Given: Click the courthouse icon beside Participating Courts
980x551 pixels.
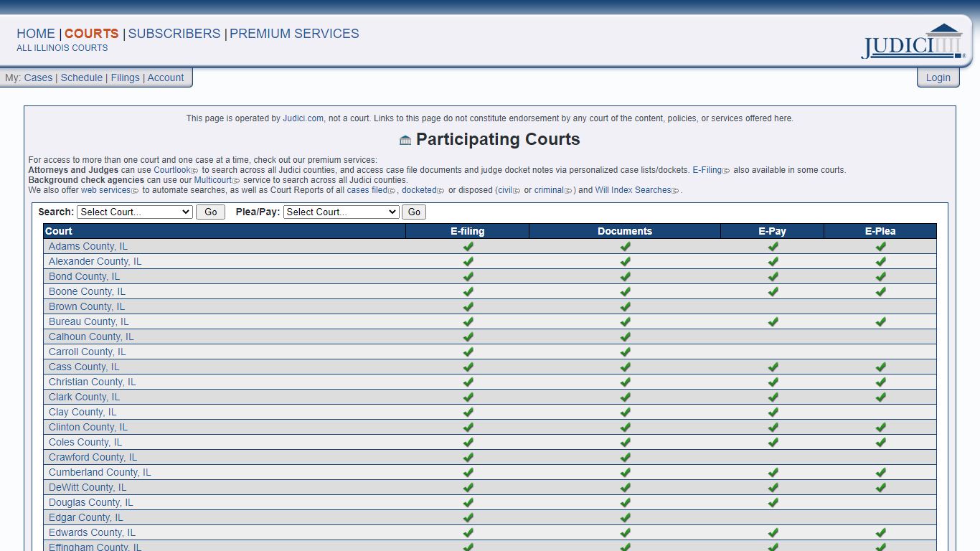Looking at the screenshot, I should pos(405,140).
